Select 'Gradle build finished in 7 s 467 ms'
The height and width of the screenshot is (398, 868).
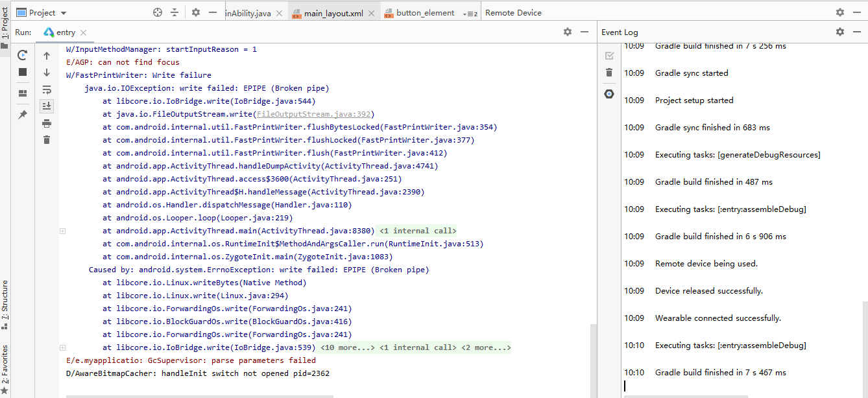tap(721, 373)
